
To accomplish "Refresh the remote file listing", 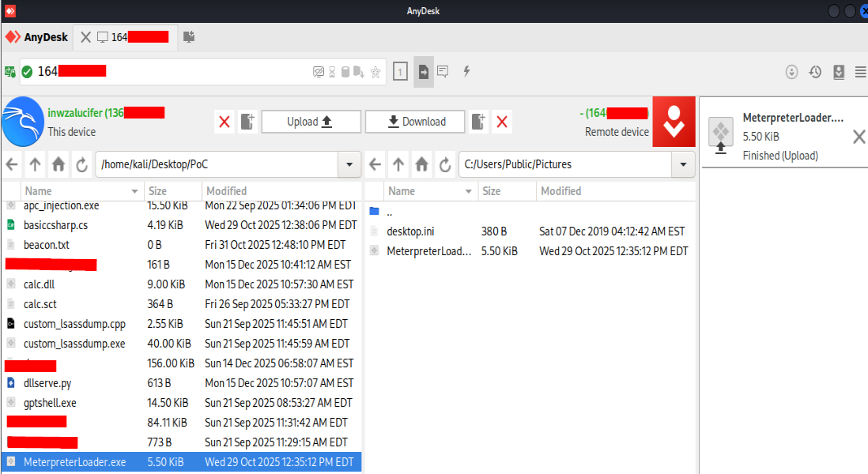I will pyautogui.click(x=445, y=164).
